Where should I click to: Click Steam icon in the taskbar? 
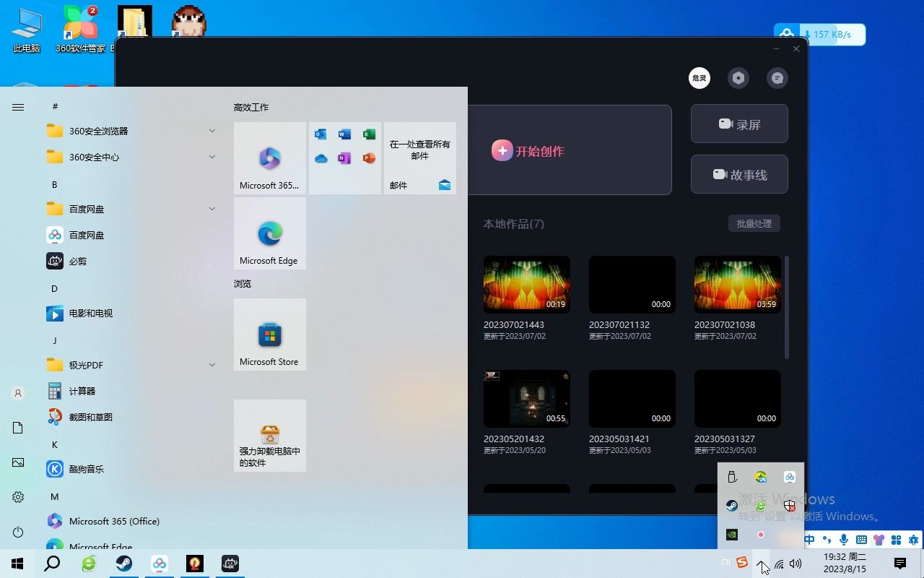click(x=124, y=564)
